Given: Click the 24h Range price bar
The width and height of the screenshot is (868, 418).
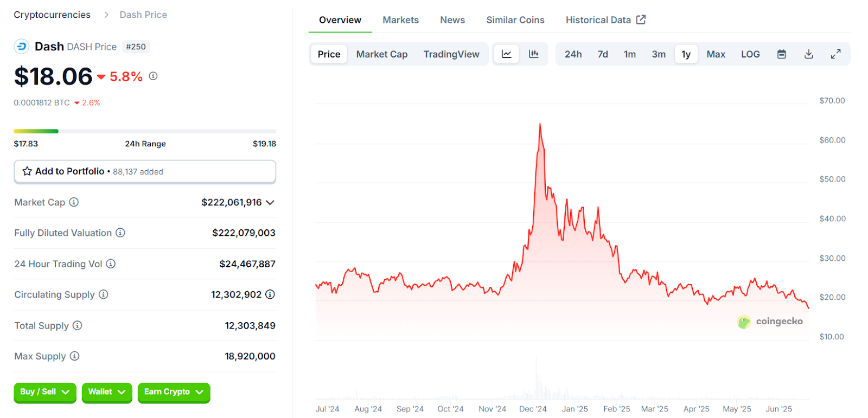Looking at the screenshot, I should coord(145,131).
